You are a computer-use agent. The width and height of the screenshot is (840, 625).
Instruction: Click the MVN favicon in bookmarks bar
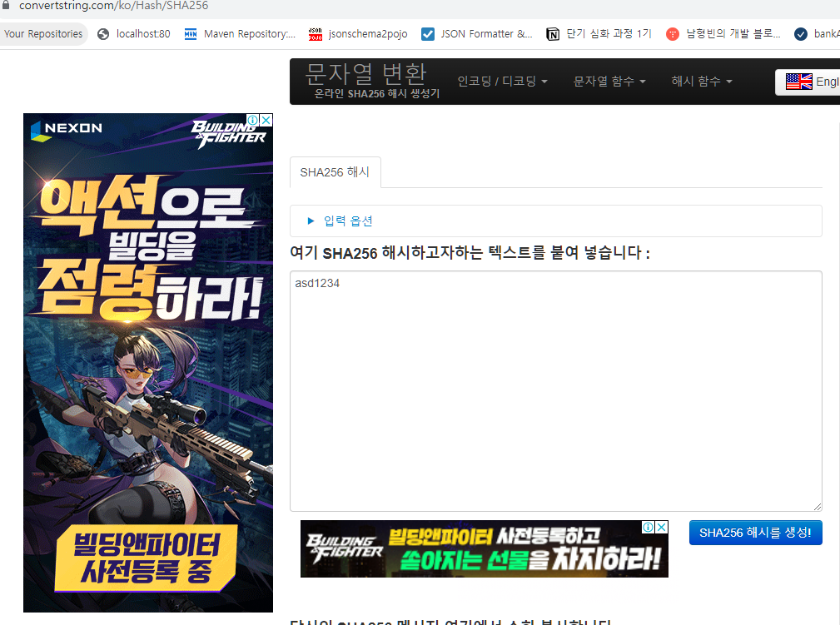tap(191, 34)
